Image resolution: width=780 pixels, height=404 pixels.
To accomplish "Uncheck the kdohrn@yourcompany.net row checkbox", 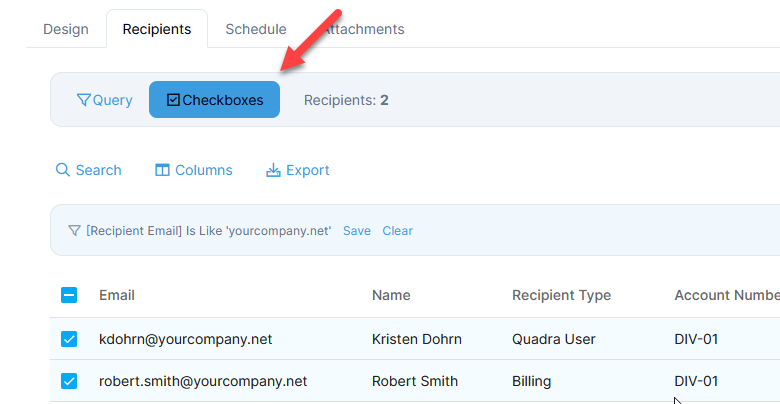I will pyautogui.click(x=69, y=339).
